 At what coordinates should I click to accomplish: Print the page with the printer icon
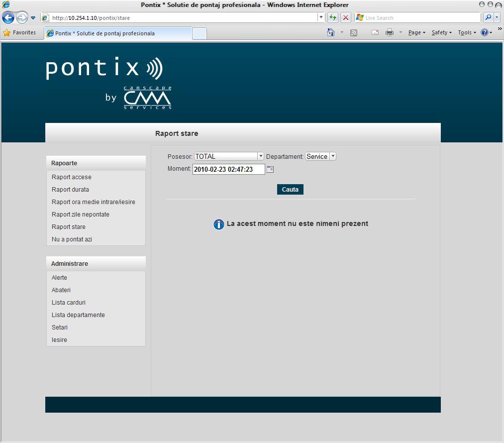pyautogui.click(x=389, y=32)
